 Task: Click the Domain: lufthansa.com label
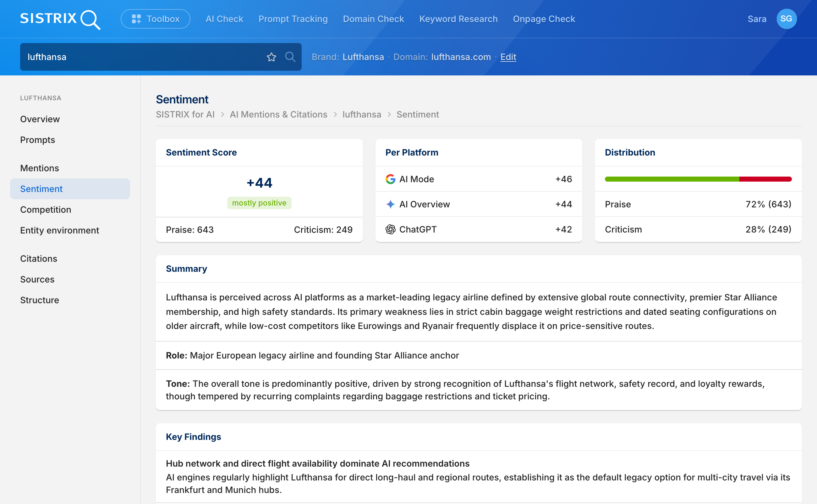coord(442,57)
